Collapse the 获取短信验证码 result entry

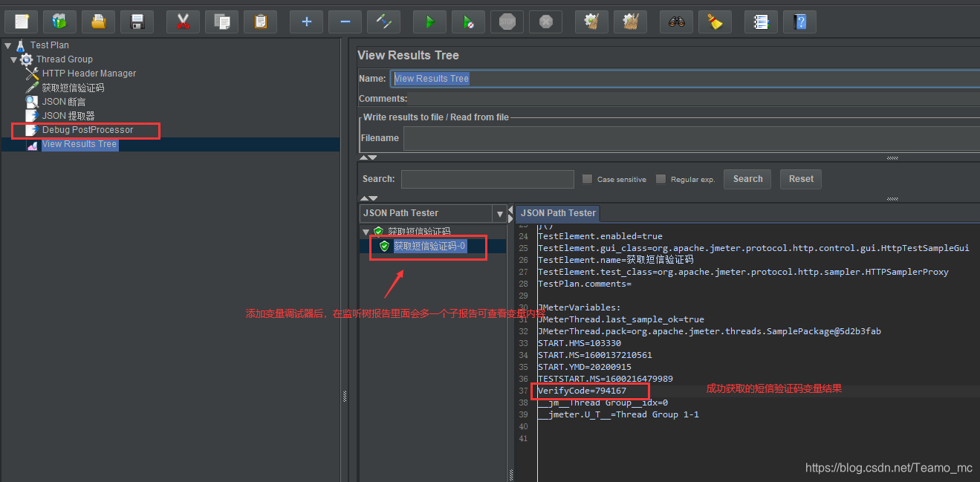(366, 231)
